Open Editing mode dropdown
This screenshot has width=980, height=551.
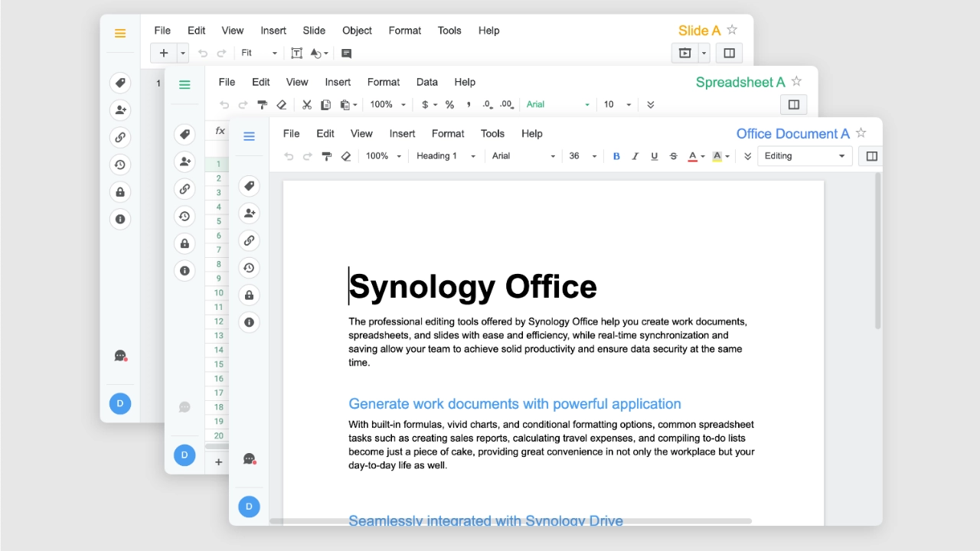(805, 156)
